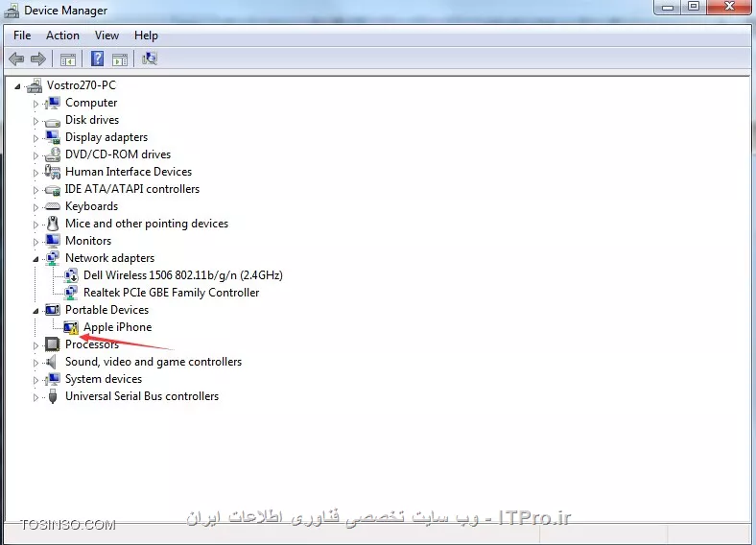The width and height of the screenshot is (756, 545).
Task: Expand Universal Serial Bus controllers arrow
Action: pyautogui.click(x=35, y=397)
